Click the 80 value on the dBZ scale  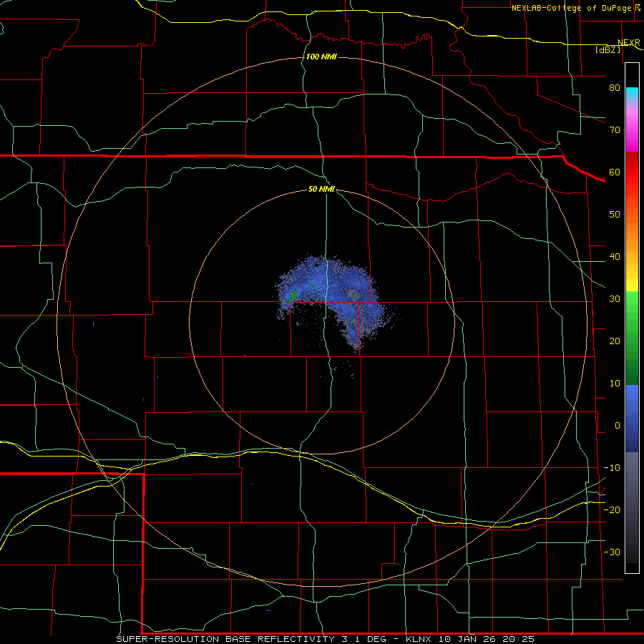615,87
